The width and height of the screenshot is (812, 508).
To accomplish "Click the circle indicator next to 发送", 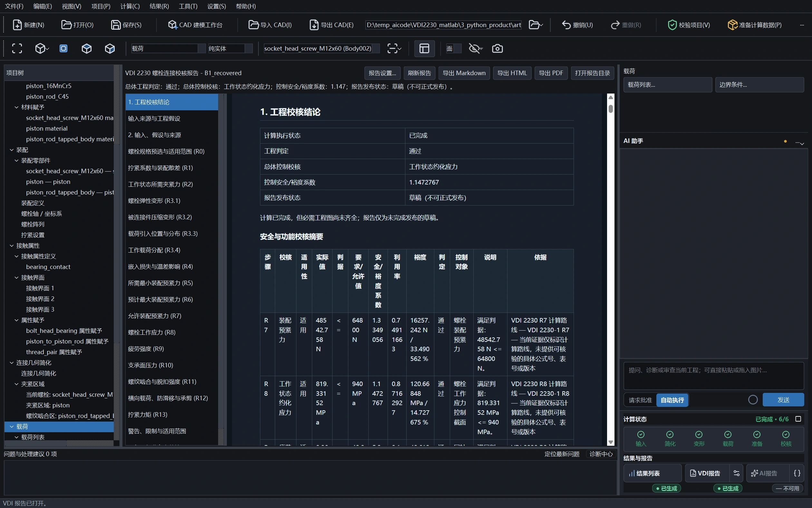I will pyautogui.click(x=753, y=400).
